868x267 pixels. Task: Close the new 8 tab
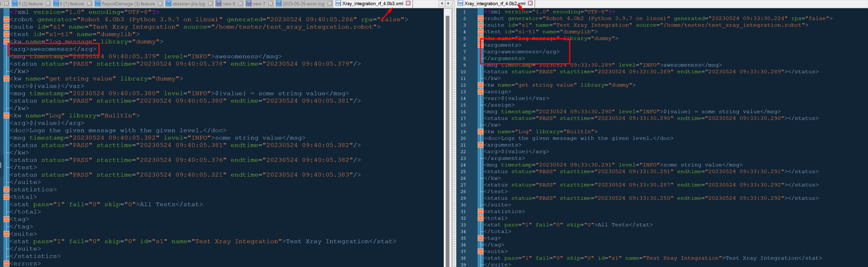pos(240,4)
